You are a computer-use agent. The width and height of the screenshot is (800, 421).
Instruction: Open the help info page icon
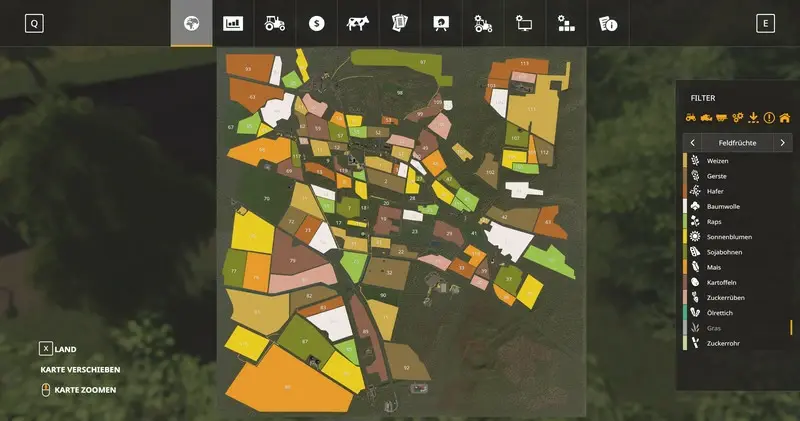[x=607, y=23]
